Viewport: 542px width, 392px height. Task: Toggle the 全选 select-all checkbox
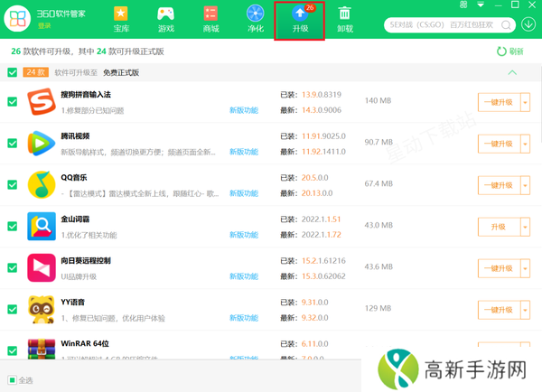click(x=12, y=380)
